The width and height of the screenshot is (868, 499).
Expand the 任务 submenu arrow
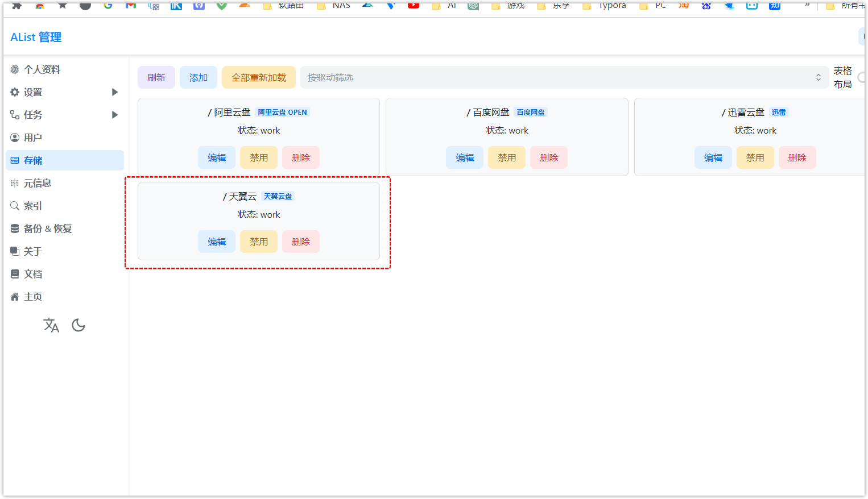tap(115, 115)
